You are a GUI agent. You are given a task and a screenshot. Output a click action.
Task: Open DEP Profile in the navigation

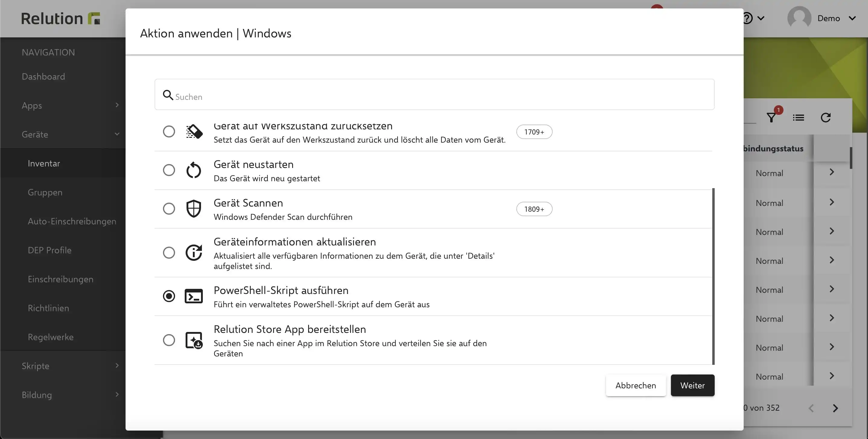pos(49,250)
